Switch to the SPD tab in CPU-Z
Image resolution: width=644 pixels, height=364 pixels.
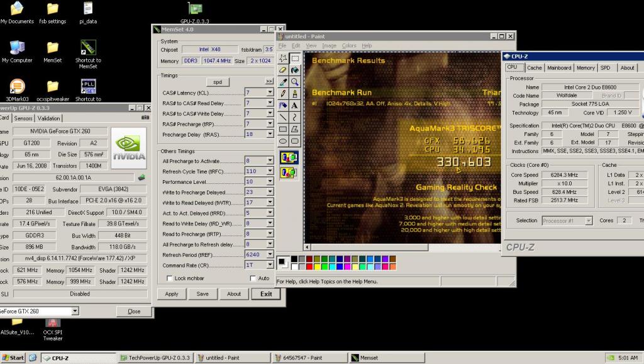tap(606, 68)
